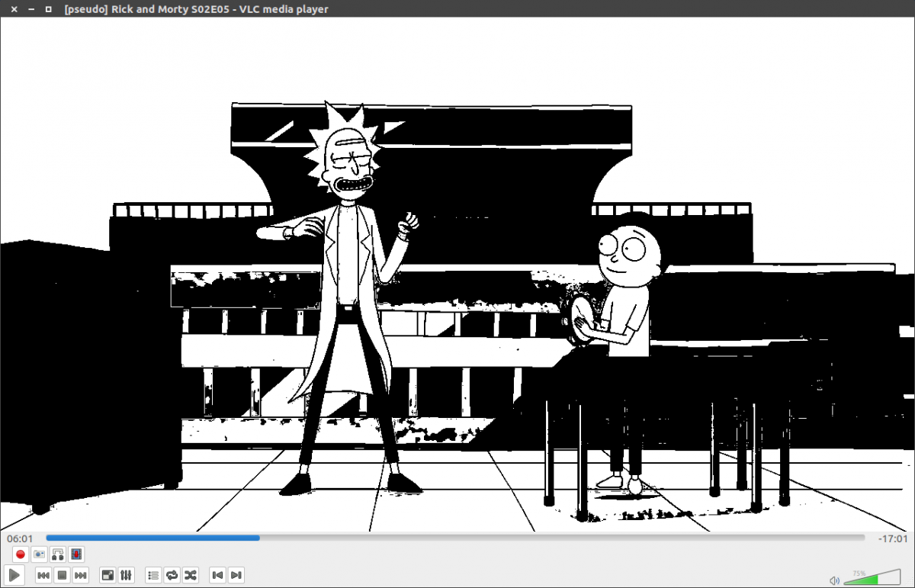The image size is (915, 588).
Task: Close the VLC window with X button
Action: (14, 9)
